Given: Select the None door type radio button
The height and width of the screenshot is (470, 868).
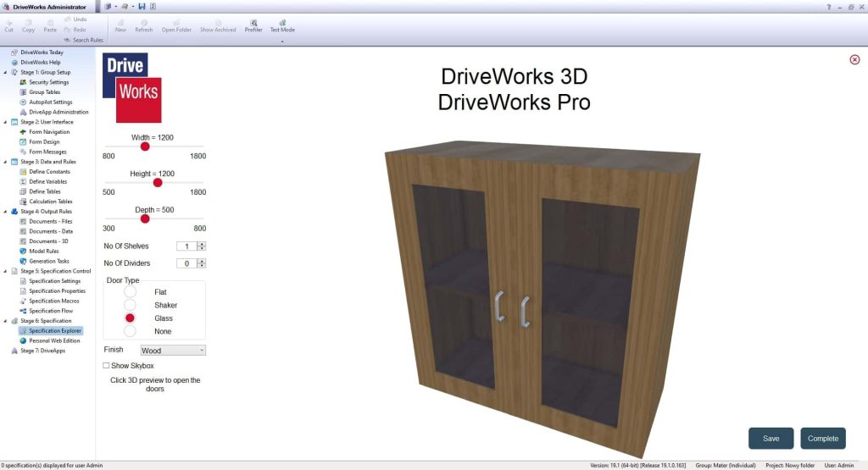Looking at the screenshot, I should [x=130, y=331].
